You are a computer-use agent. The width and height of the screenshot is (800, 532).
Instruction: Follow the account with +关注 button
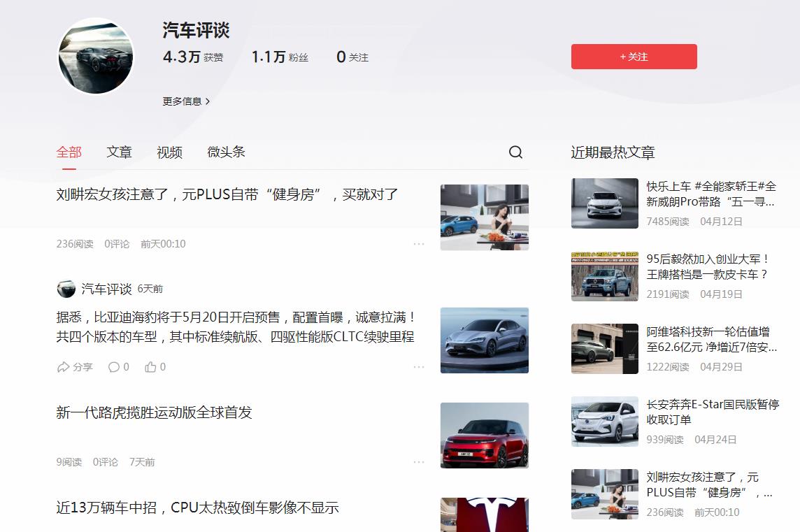tap(634, 57)
